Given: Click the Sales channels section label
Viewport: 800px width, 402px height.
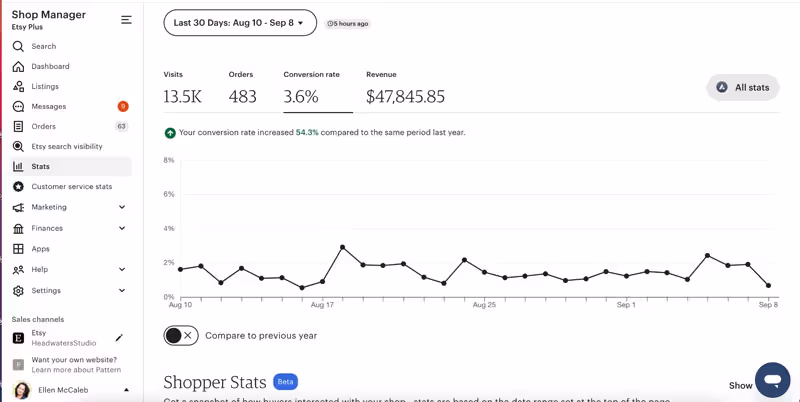Looking at the screenshot, I should [38, 319].
